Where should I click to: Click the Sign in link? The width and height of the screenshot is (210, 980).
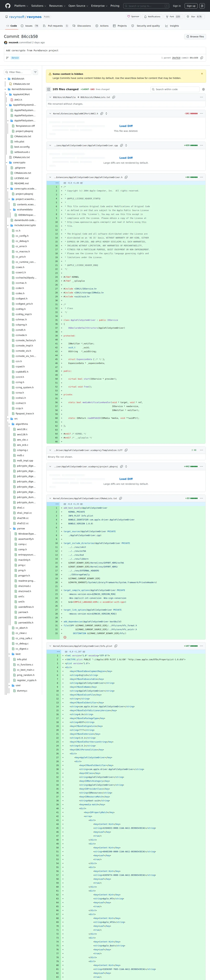pos(177,6)
